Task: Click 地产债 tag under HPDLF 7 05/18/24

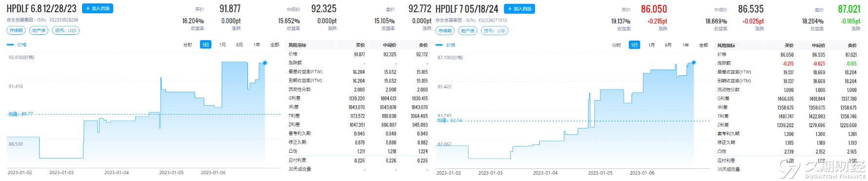Action: pyautogui.click(x=467, y=31)
